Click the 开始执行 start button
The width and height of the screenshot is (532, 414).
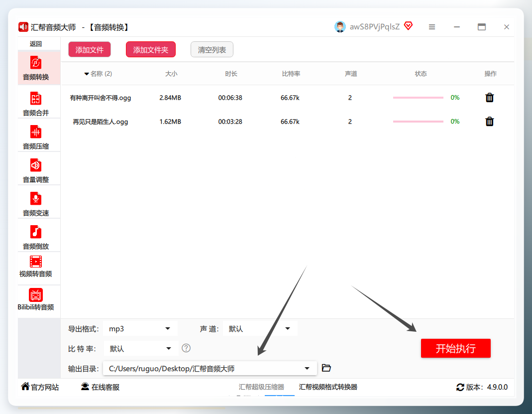click(x=456, y=348)
